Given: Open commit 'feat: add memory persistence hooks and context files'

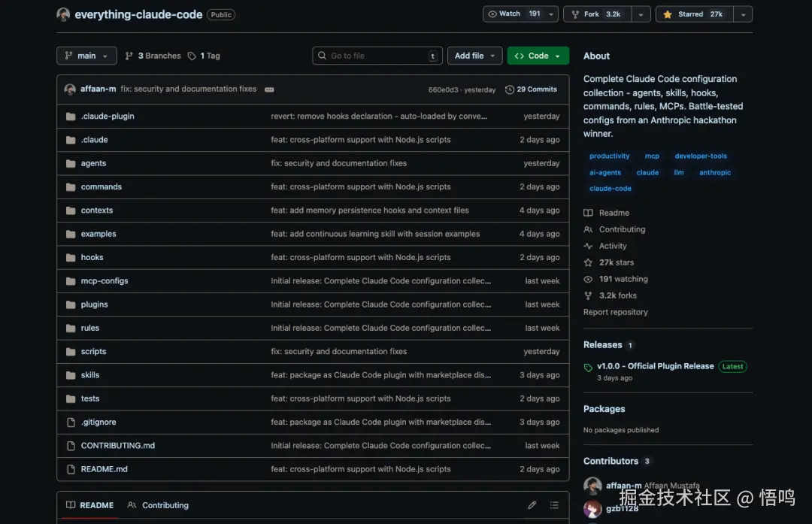Looking at the screenshot, I should pyautogui.click(x=370, y=211).
